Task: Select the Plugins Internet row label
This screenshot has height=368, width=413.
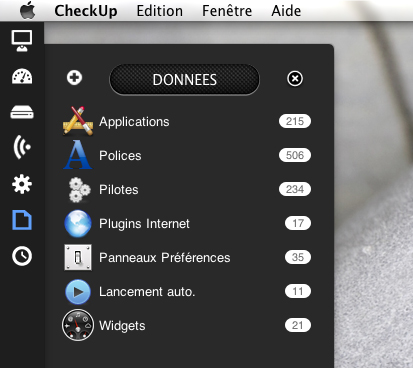Action: point(144,224)
